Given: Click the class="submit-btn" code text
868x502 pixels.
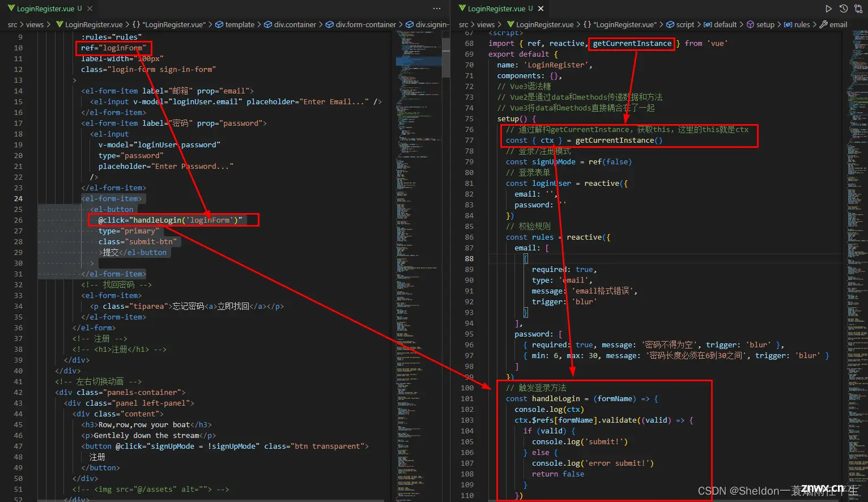Looking at the screenshot, I should [138, 242].
